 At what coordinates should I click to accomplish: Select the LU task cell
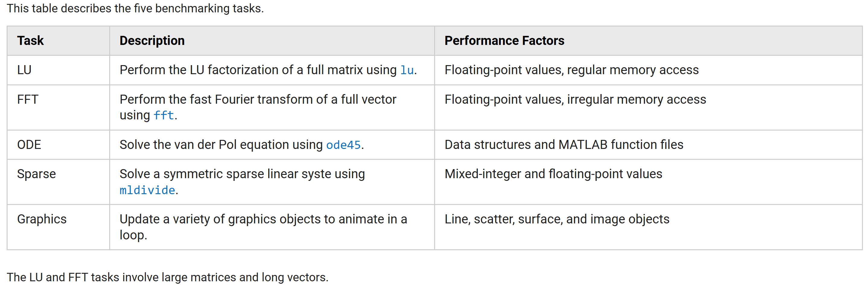click(24, 70)
